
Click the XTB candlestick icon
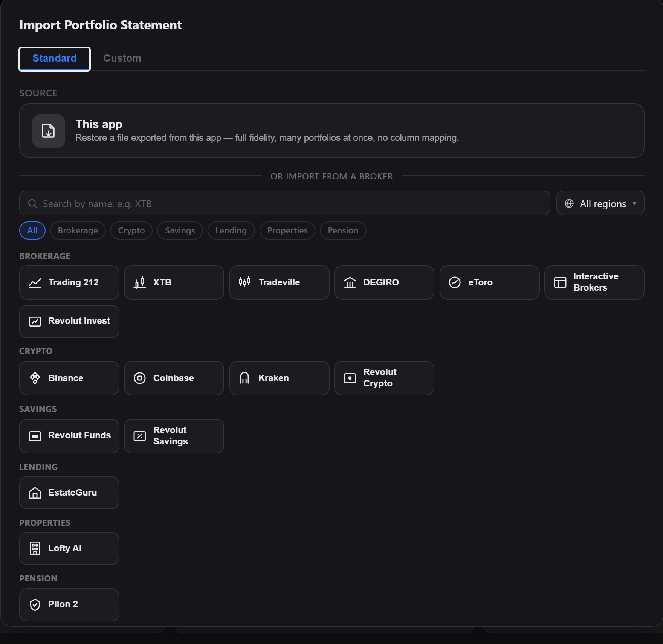pyautogui.click(x=140, y=282)
